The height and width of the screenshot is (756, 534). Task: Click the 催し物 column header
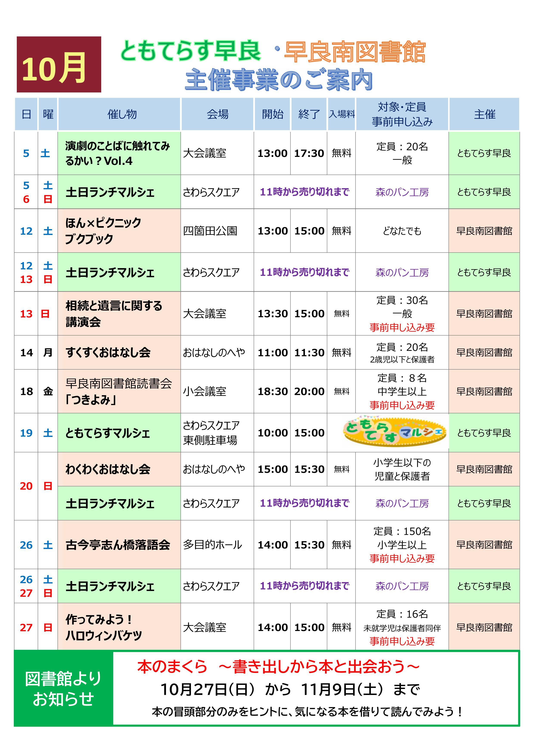click(120, 114)
